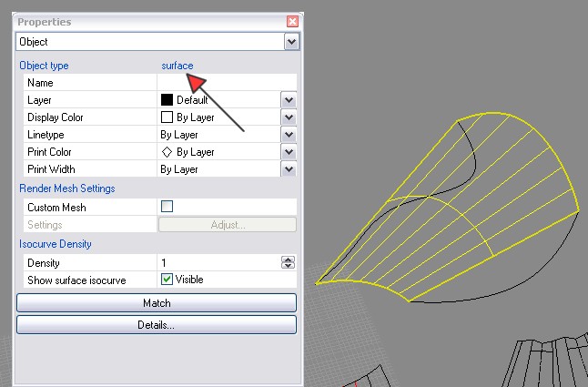Click the 'Isocurve Density' heading

56,244
